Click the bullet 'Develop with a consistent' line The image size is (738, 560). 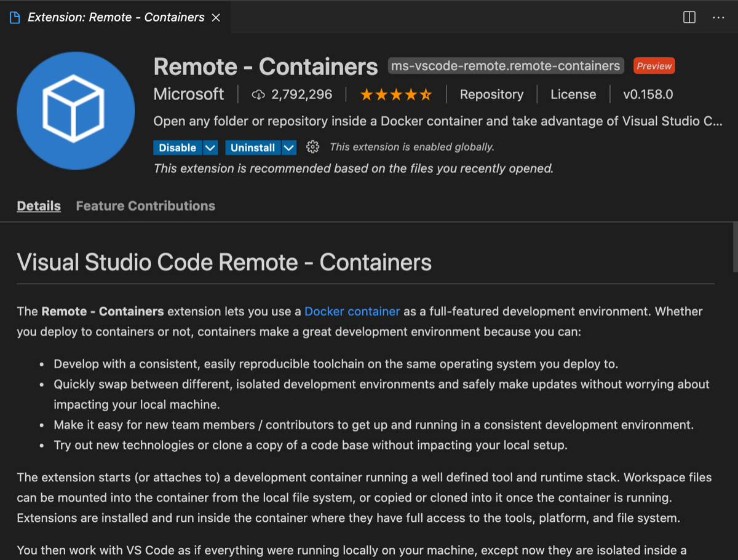336,364
